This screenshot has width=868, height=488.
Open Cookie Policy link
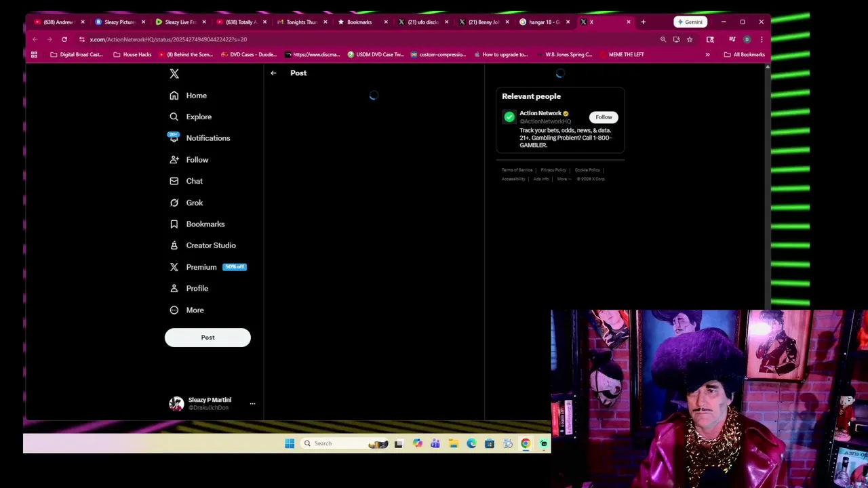(x=587, y=170)
